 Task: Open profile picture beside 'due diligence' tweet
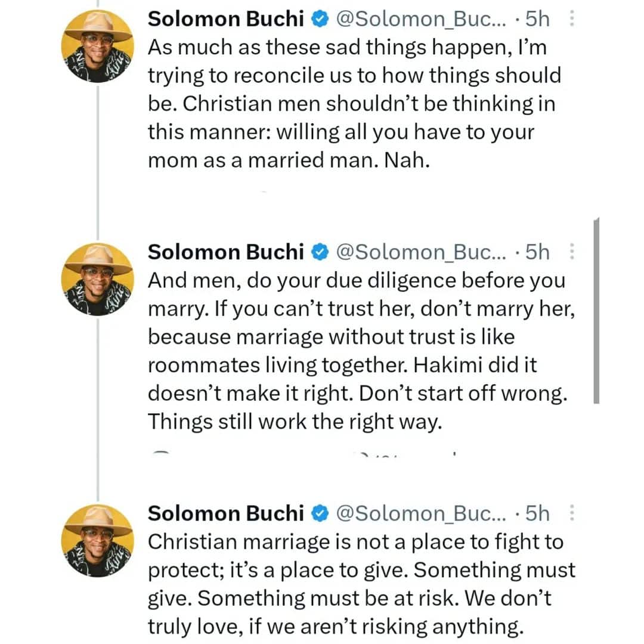[x=97, y=279]
